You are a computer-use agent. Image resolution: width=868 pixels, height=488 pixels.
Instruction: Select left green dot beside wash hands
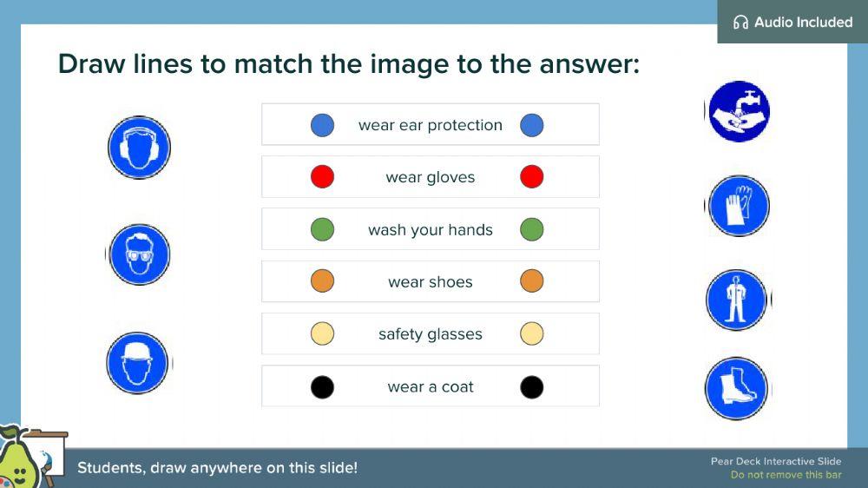tap(322, 229)
